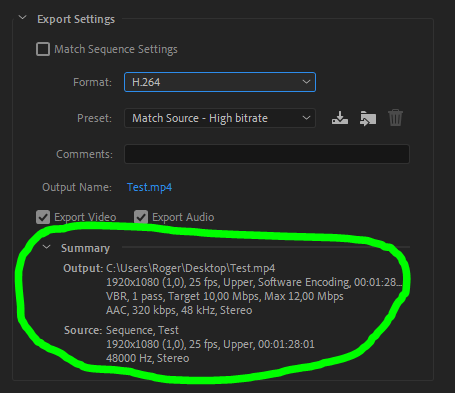Screen dimensions: 455x393
Task: Click the Match Sequence Settings label
Action: pyautogui.click(x=116, y=49)
